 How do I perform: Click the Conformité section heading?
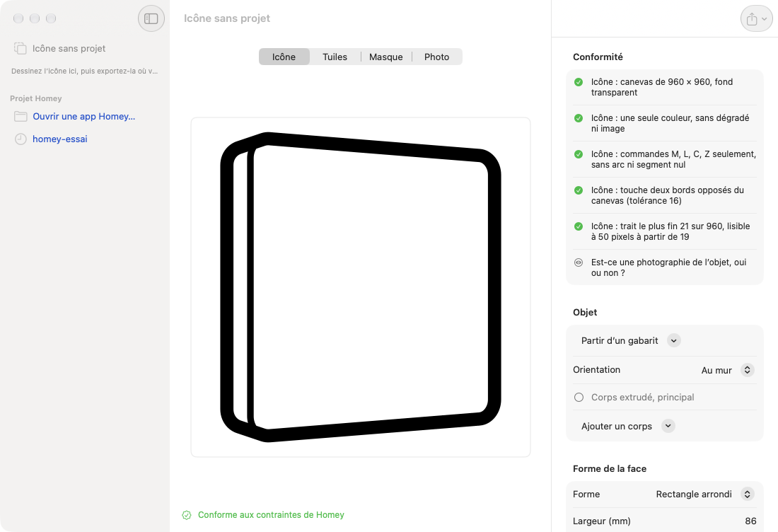point(598,57)
